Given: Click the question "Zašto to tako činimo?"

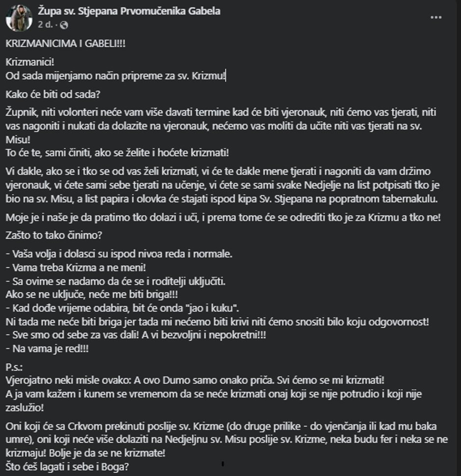Looking at the screenshot, I should (x=54, y=235).
